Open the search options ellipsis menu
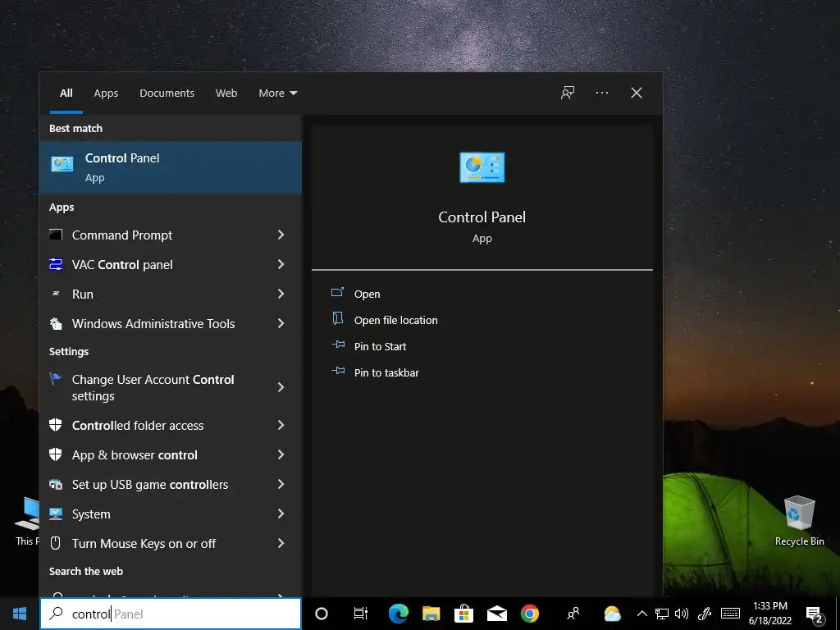This screenshot has height=630, width=840. [602, 93]
